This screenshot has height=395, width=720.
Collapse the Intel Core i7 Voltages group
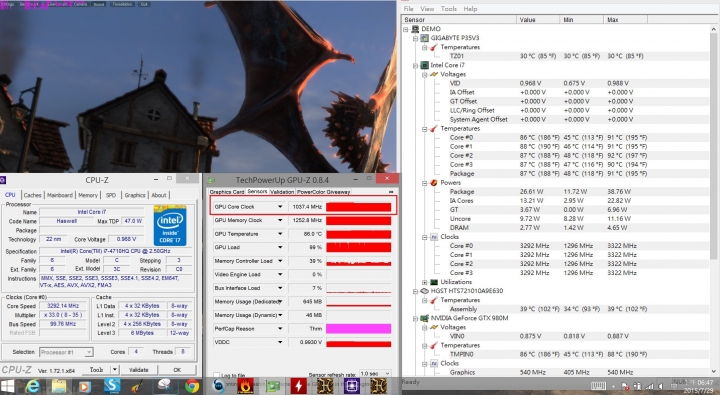pos(424,74)
